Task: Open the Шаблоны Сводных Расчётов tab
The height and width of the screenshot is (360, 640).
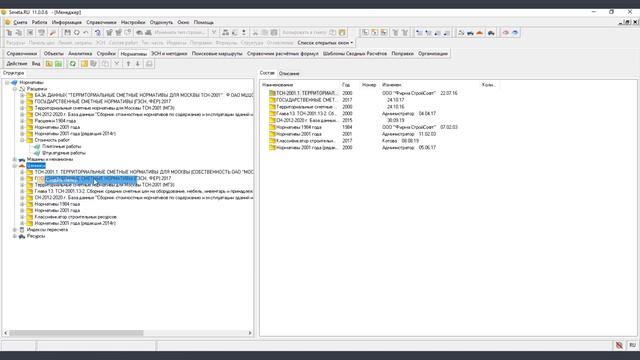Action: 355,53
